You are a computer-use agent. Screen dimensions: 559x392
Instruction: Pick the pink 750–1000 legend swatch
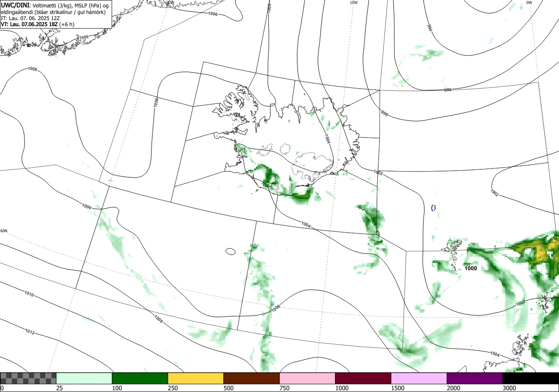(x=307, y=378)
